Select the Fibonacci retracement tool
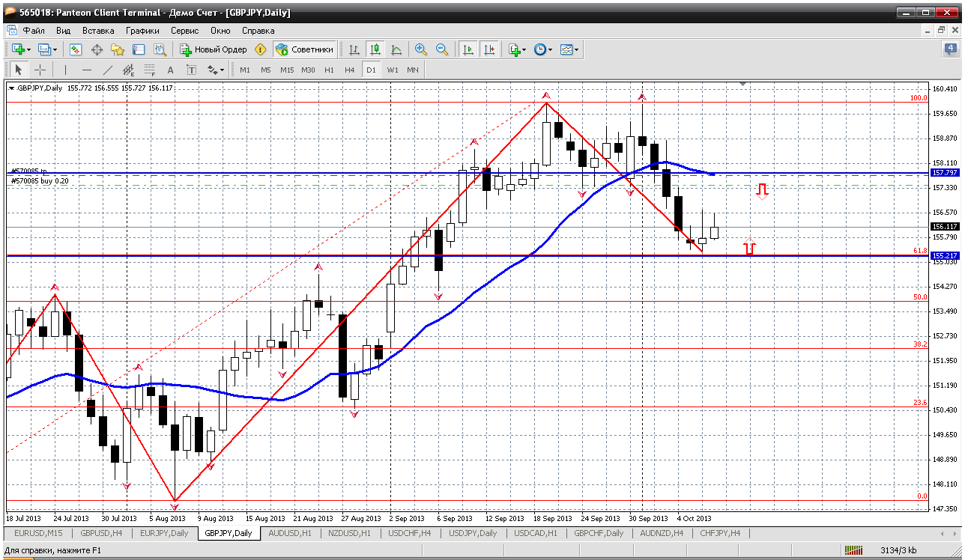The height and width of the screenshot is (560, 965). (x=149, y=70)
